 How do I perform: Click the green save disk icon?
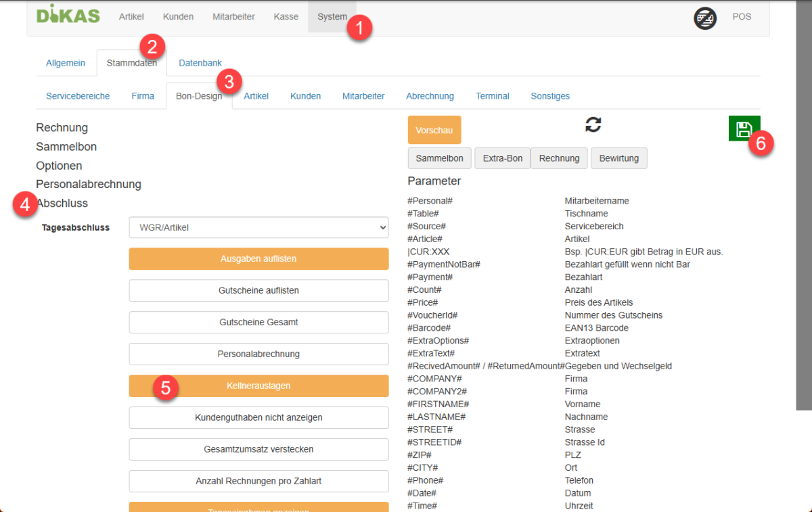[x=744, y=129]
